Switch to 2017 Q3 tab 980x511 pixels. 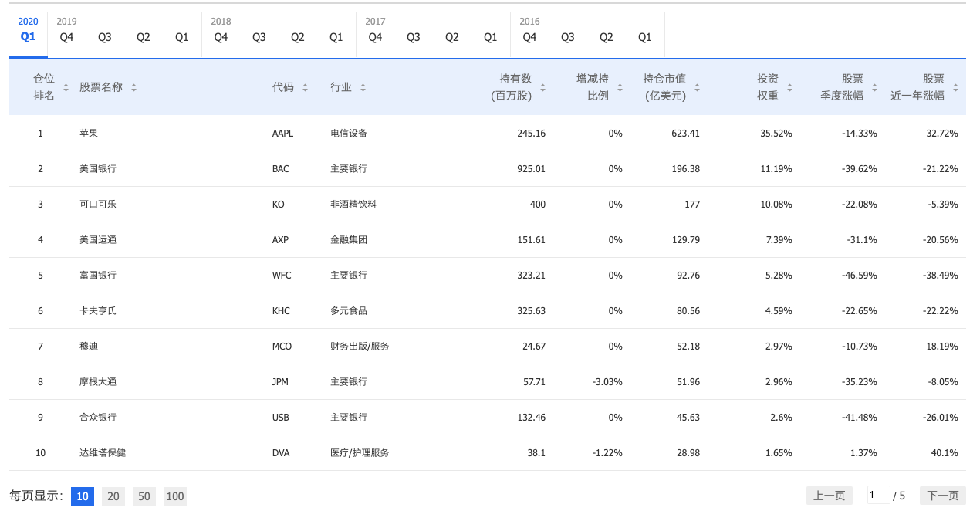pos(414,37)
